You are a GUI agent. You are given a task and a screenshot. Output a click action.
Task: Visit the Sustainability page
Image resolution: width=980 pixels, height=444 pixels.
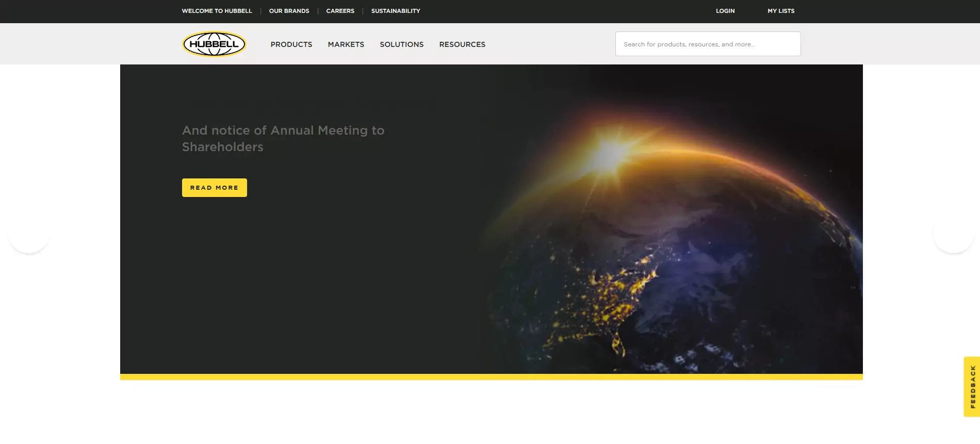[396, 11]
